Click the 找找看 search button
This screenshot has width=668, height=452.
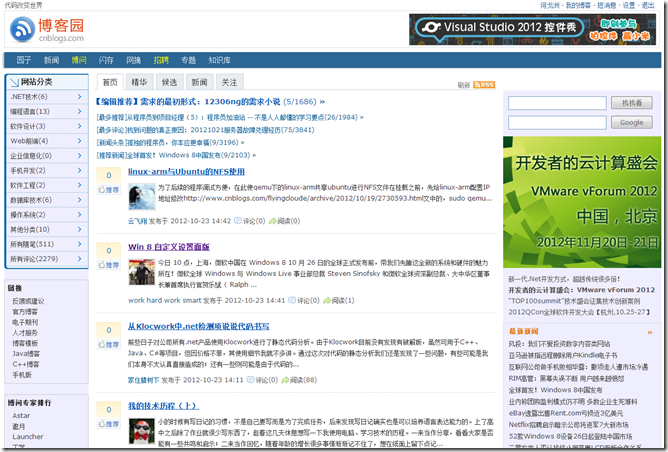click(632, 103)
